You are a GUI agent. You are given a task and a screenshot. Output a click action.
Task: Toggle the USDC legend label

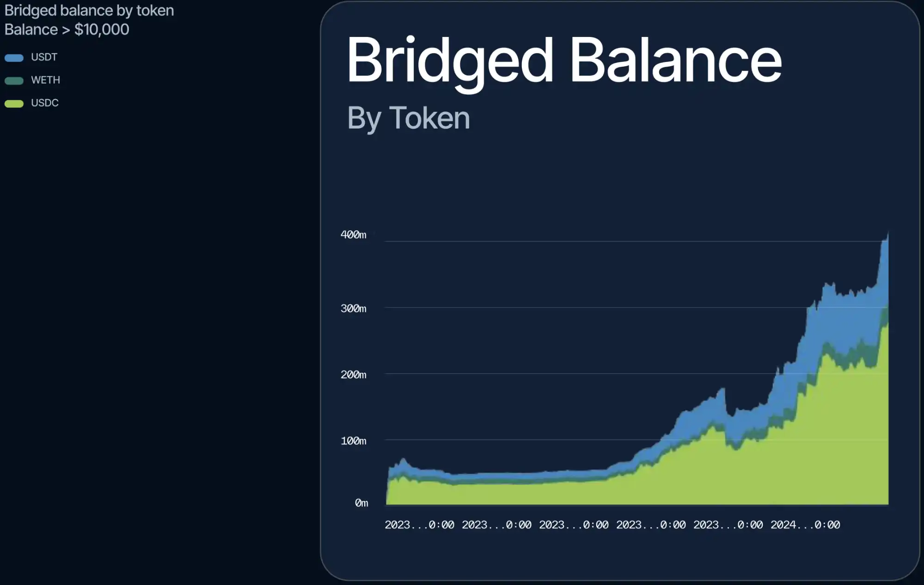click(44, 103)
